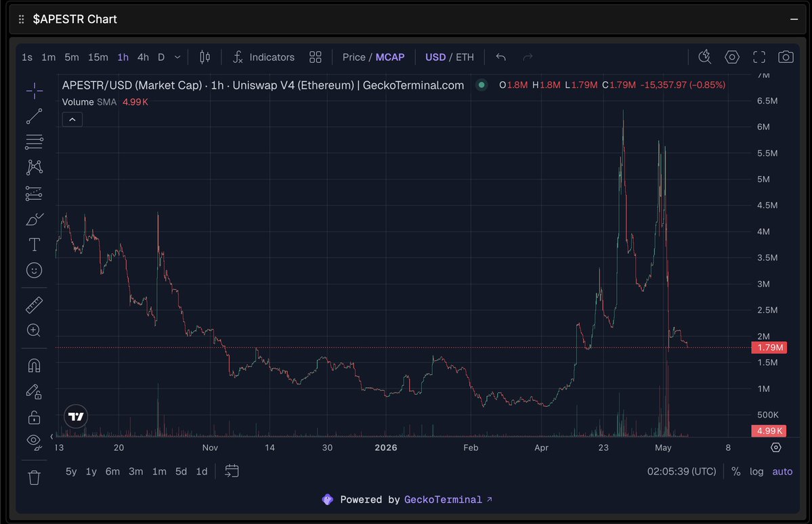Viewport: 812px width, 524px height.
Task: Switch to 1s interval
Action: (x=27, y=57)
